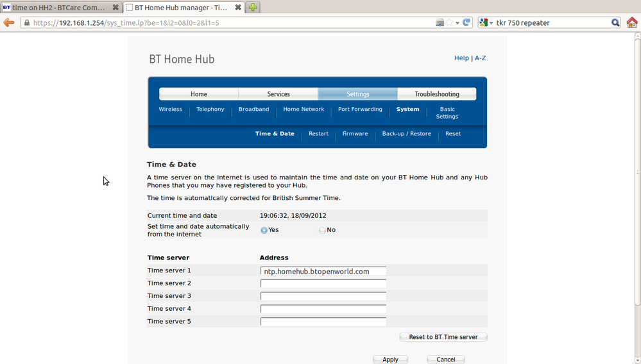
Task: Open the Back-up / Restore link
Action: coord(406,134)
